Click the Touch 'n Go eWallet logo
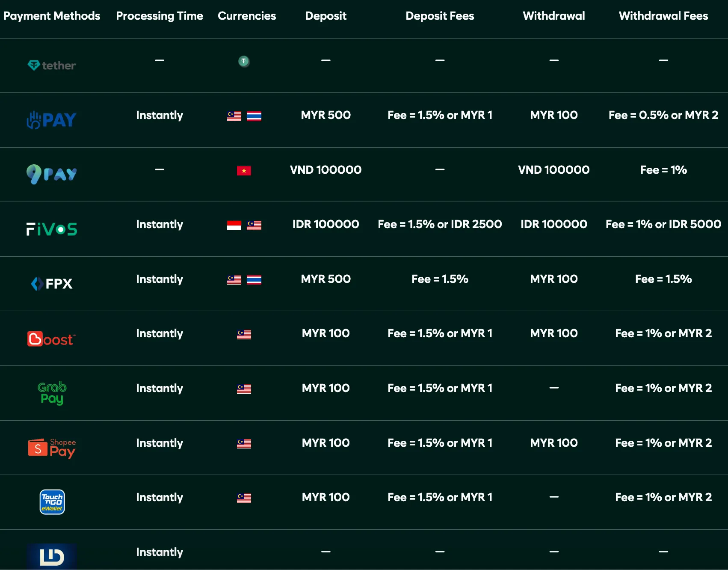 point(52,502)
